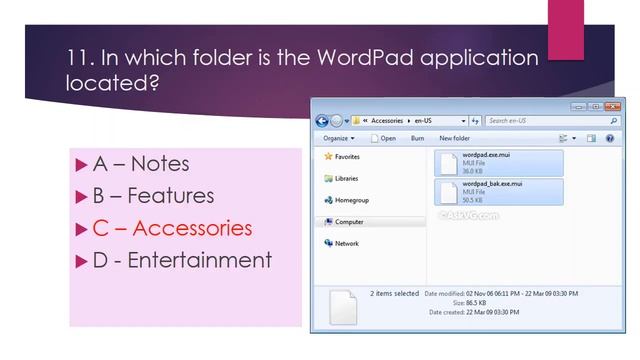The image size is (640, 360).
Task: Click the Burn toolbar button
Action: [x=417, y=138]
